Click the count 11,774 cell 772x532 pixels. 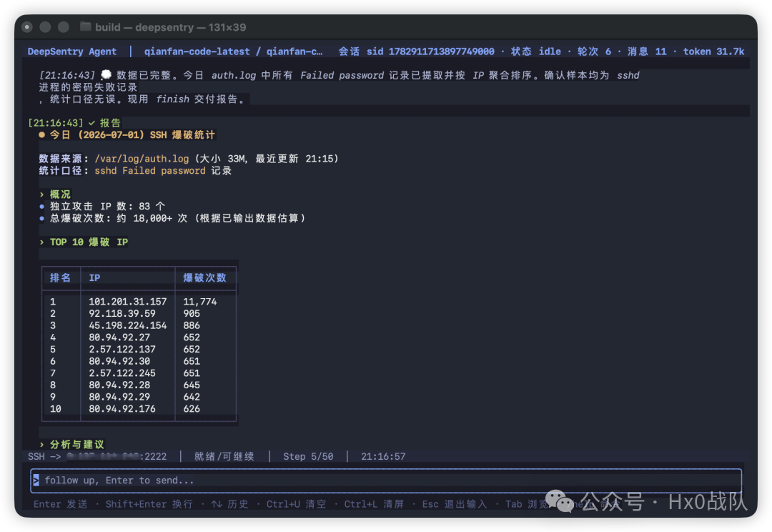(200, 302)
